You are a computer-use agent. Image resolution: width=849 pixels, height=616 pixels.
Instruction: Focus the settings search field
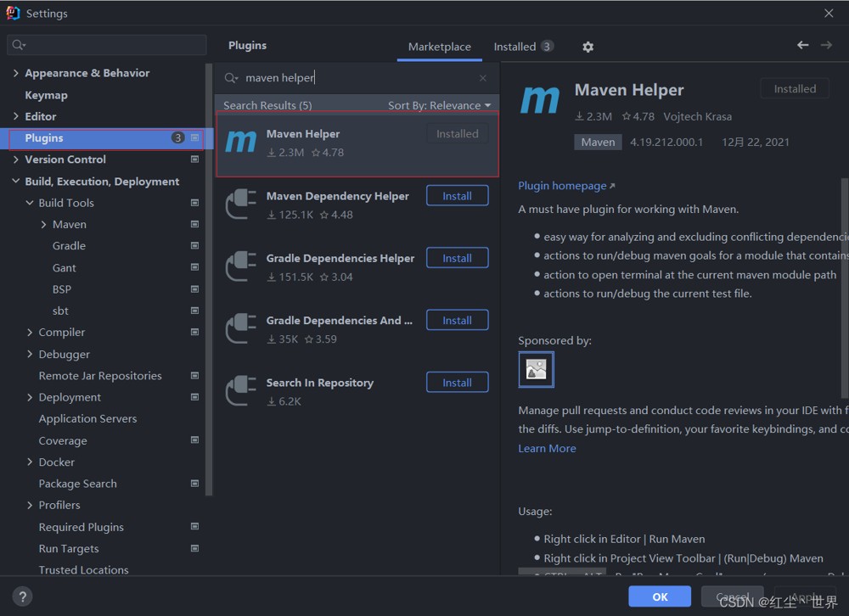pos(107,45)
